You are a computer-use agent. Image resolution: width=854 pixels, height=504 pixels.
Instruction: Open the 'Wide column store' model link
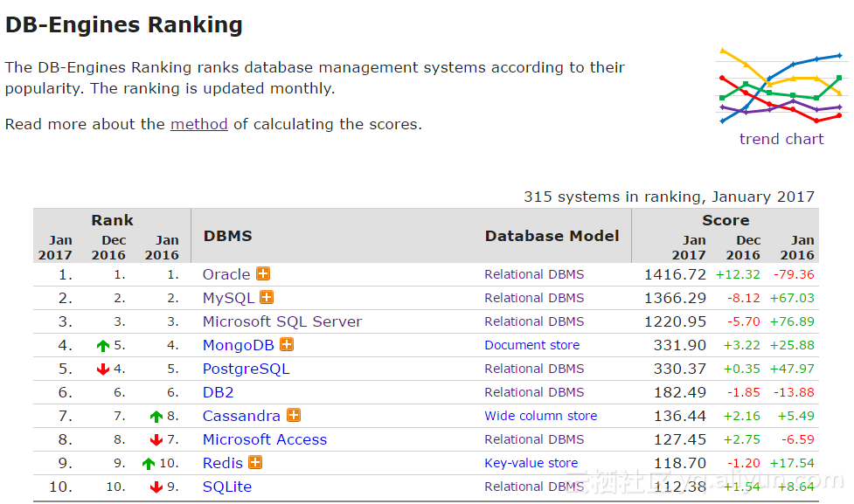pos(541,416)
